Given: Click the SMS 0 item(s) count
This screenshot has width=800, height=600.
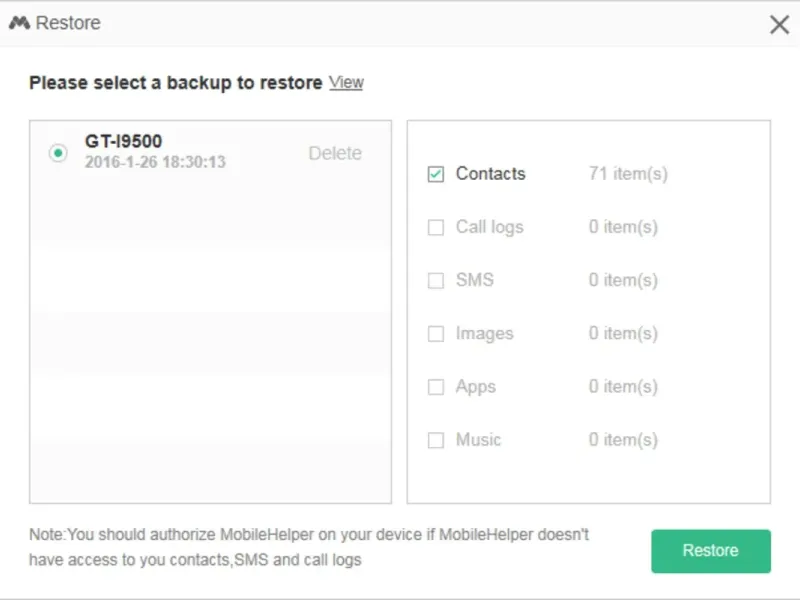Looking at the screenshot, I should point(623,281).
